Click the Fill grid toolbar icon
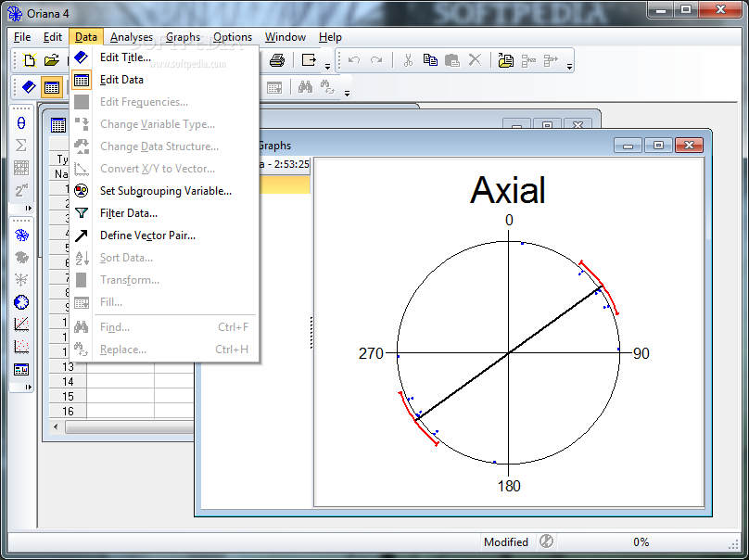 click(x=274, y=87)
